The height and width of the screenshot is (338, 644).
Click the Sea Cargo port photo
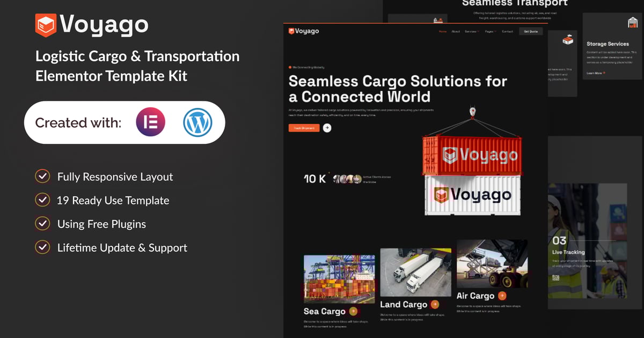click(339, 279)
